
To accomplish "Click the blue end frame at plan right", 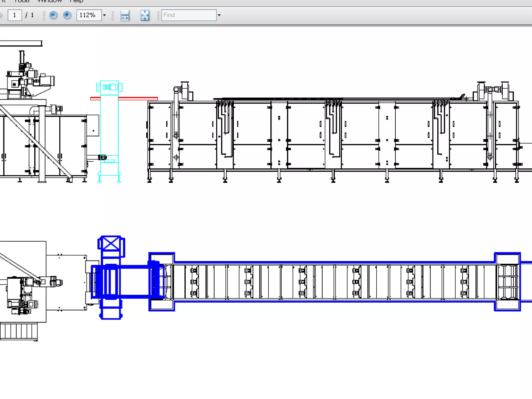I will click(507, 282).
